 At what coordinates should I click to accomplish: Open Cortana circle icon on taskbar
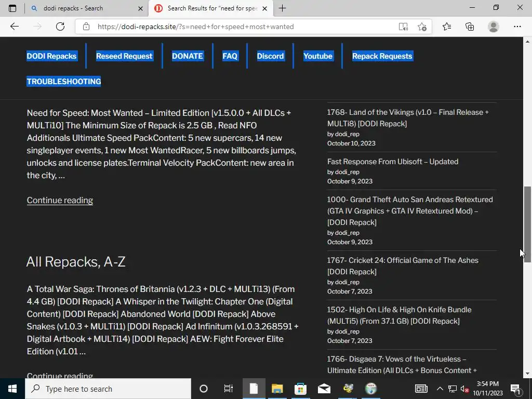pyautogui.click(x=204, y=389)
